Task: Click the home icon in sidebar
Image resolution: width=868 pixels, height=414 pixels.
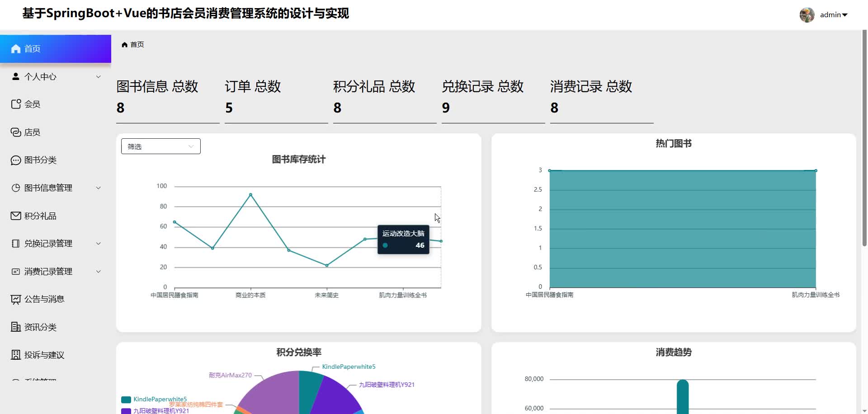Action: point(16,49)
